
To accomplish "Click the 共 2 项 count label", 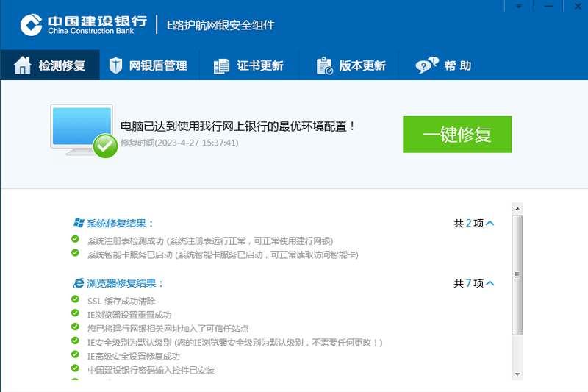I will click(469, 223).
